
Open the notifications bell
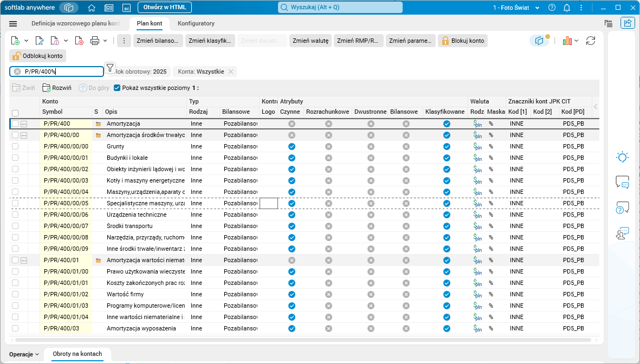pos(567,8)
